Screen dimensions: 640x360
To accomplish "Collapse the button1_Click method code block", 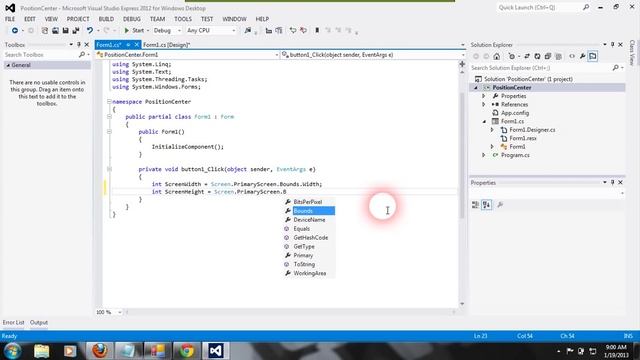I will (109, 169).
